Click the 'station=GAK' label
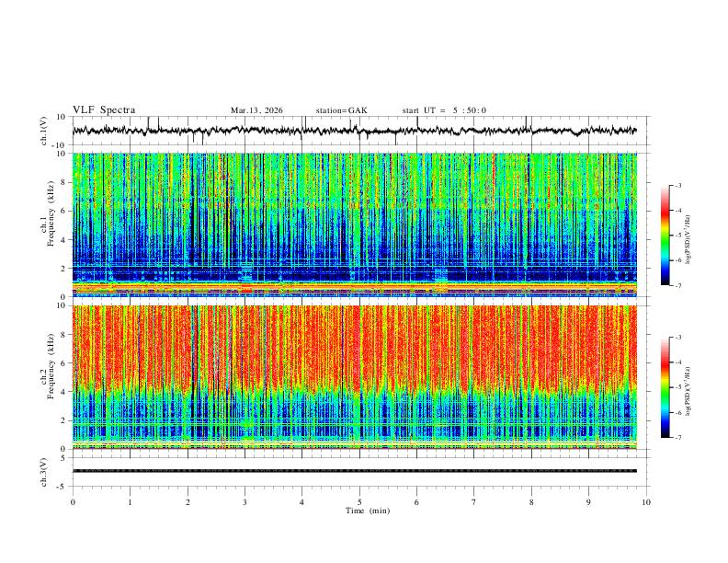This screenshot has height=563, width=728. pos(342,110)
